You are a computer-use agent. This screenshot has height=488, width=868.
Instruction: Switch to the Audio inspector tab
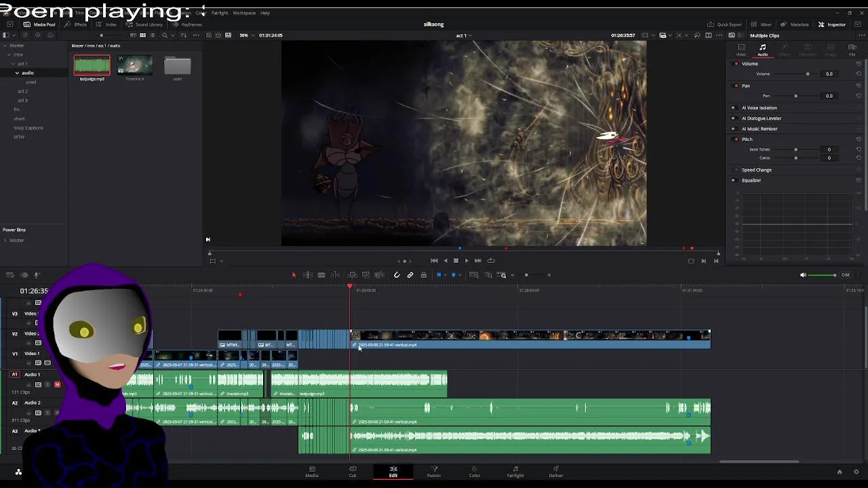coord(763,49)
